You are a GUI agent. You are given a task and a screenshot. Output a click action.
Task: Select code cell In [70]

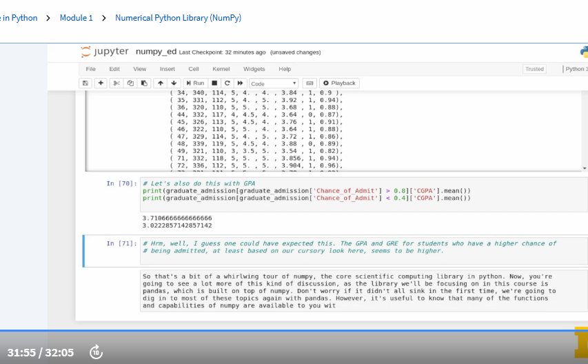click(x=364, y=194)
